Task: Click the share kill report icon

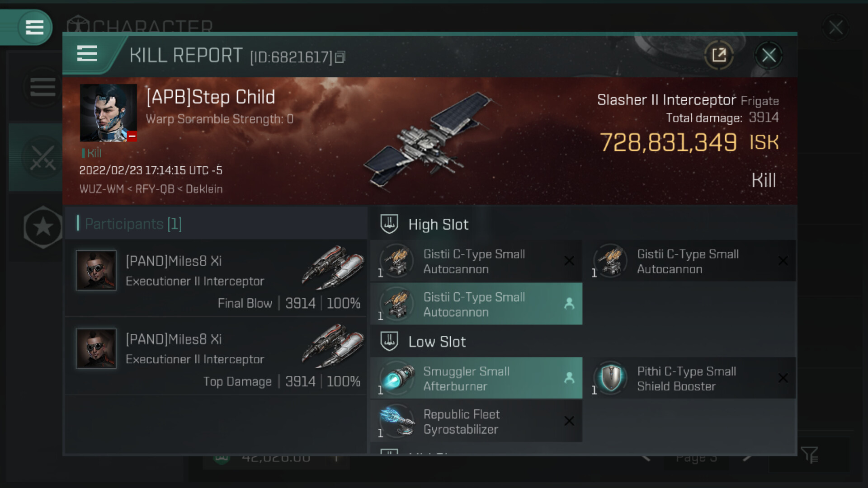Action: click(718, 56)
